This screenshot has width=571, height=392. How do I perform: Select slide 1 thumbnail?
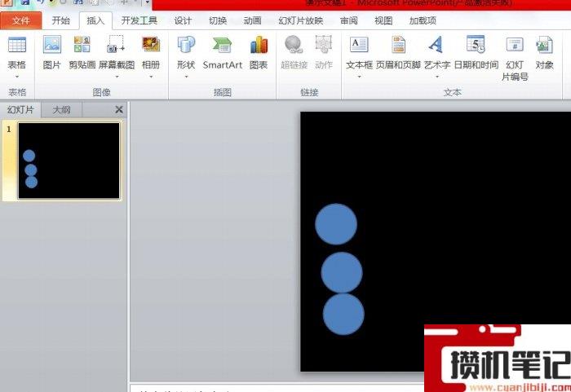click(69, 161)
